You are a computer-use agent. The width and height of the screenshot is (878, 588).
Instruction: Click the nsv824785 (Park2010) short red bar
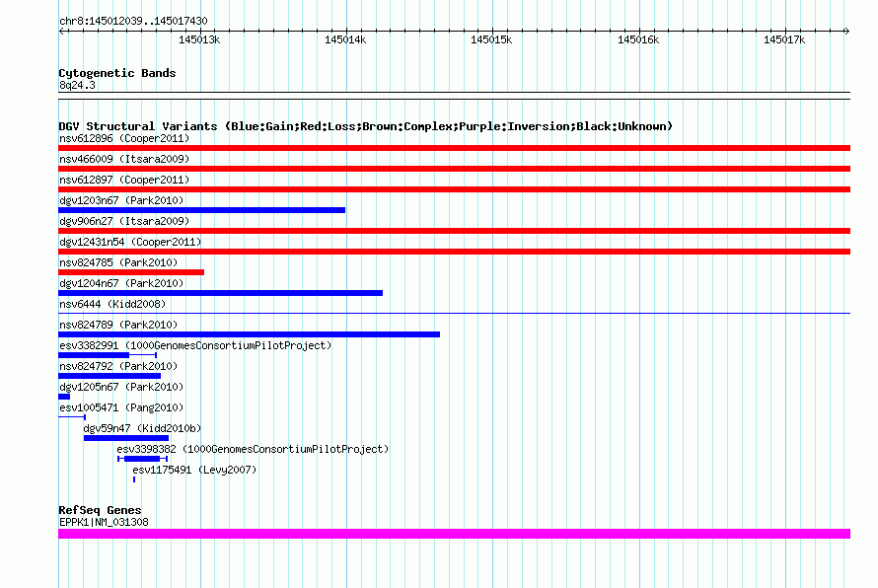[x=131, y=272]
